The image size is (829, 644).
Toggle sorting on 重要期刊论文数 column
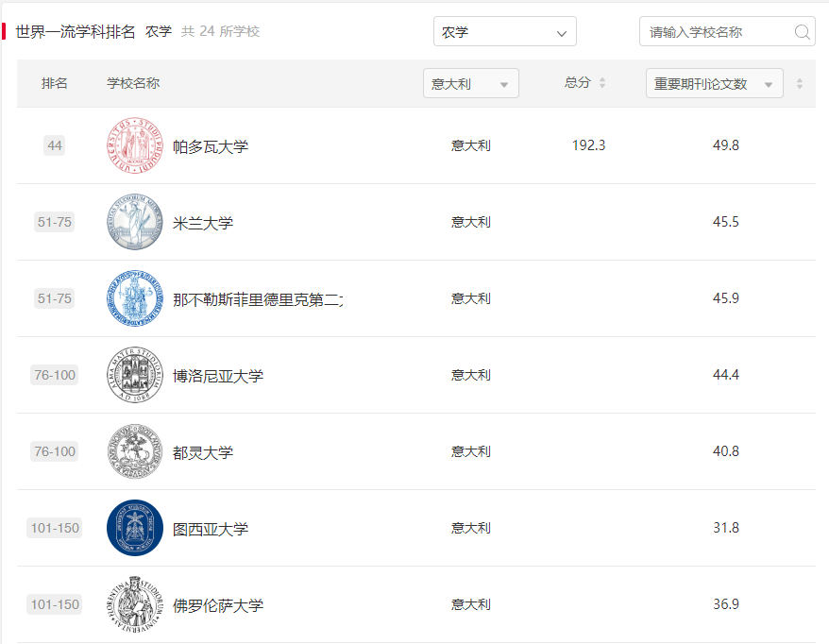(x=798, y=83)
